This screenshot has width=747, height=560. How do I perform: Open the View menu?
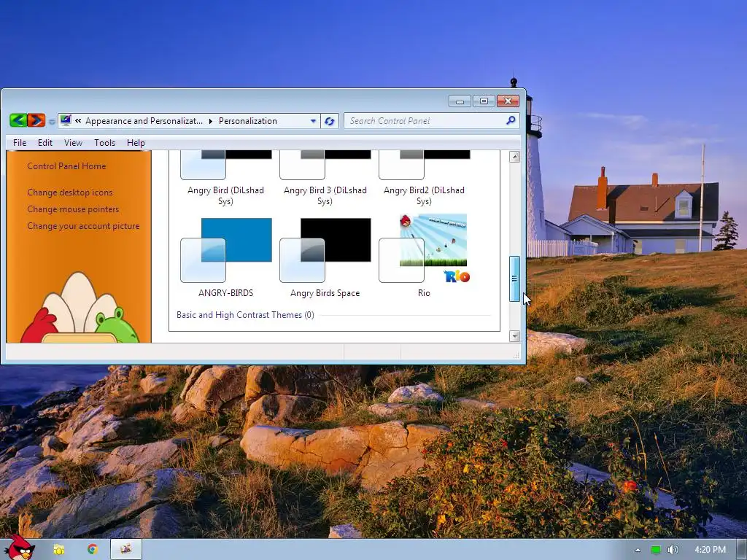pyautogui.click(x=74, y=143)
